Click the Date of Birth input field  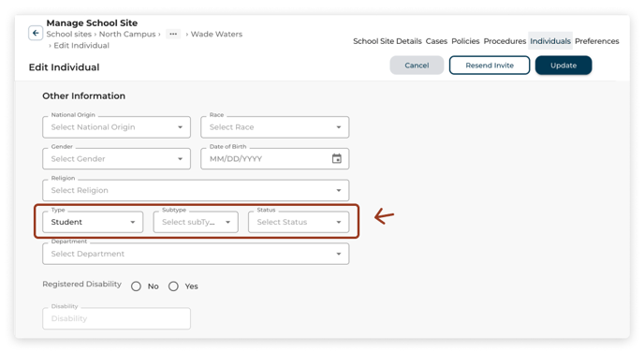(x=275, y=159)
